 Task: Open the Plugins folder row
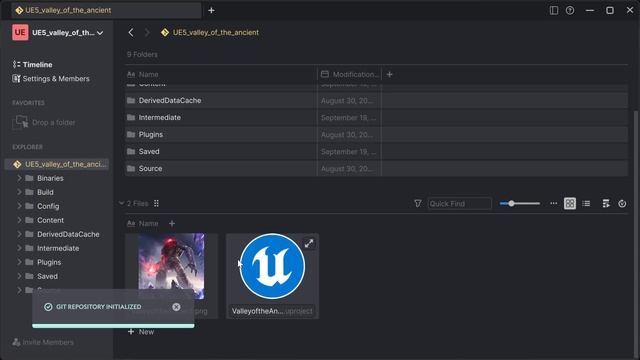click(376, 134)
